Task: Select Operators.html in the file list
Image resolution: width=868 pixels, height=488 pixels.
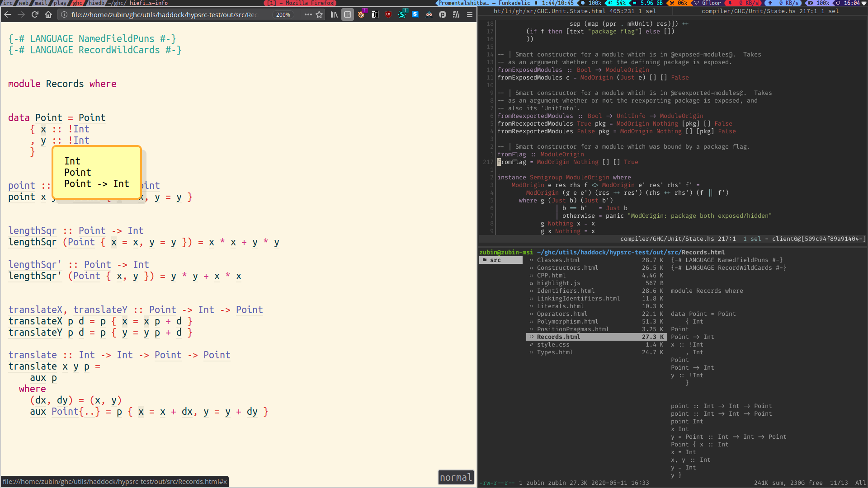Action: tap(596, 314)
